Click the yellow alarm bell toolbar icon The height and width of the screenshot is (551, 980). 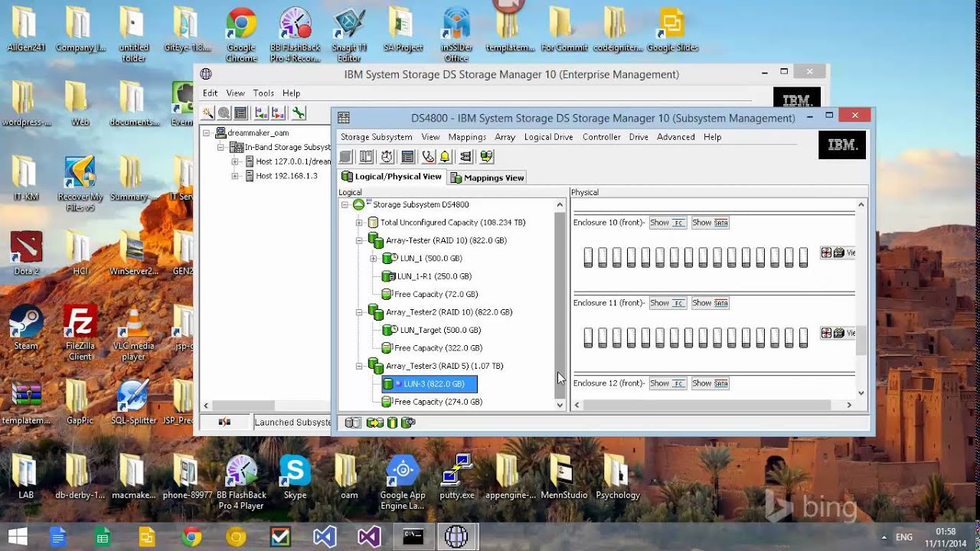tap(445, 157)
